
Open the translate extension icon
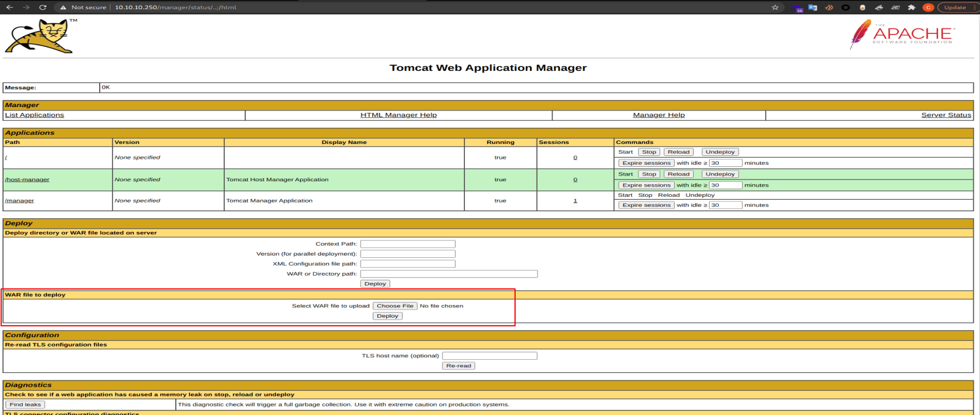813,7
